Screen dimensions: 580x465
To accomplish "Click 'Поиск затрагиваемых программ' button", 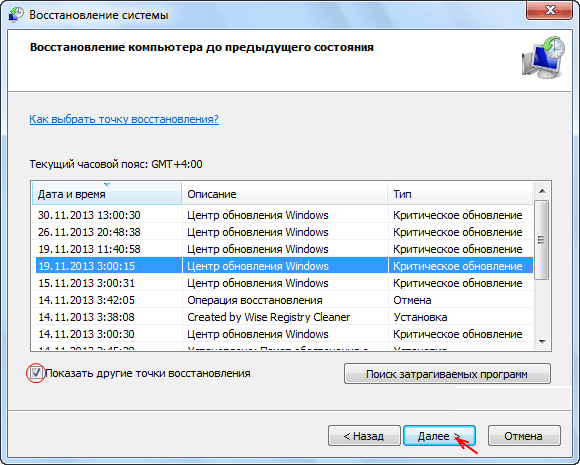I will click(447, 374).
